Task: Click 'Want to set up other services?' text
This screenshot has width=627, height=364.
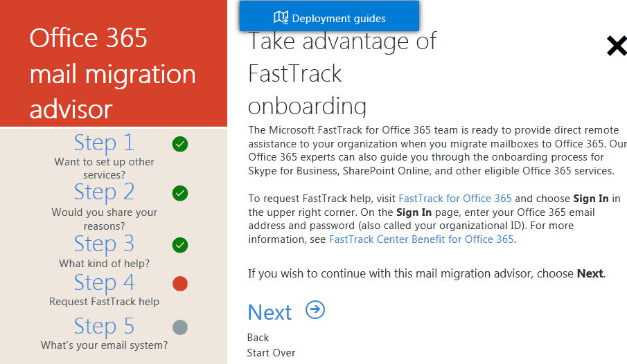Action: 104,168
